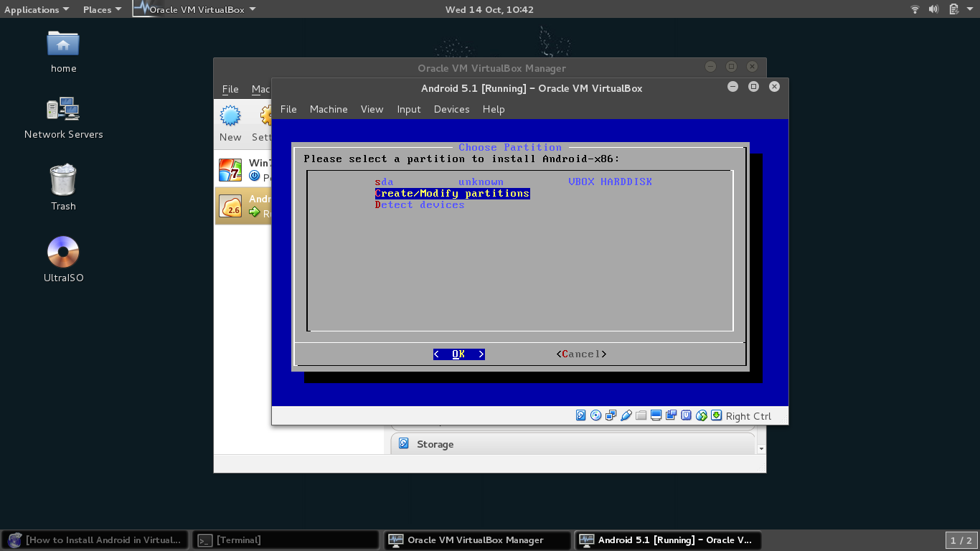Click the optical disc indicator in VM status bar
Viewport: 980px width, 551px height.
click(596, 415)
